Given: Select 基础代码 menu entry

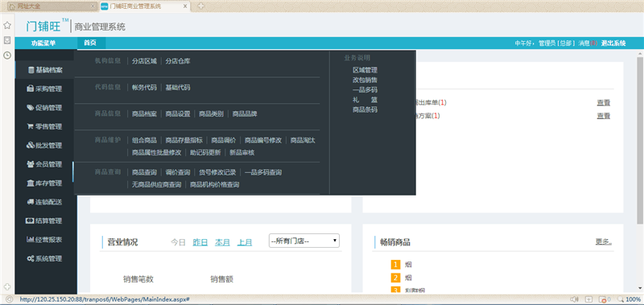Looking at the screenshot, I should [x=178, y=88].
